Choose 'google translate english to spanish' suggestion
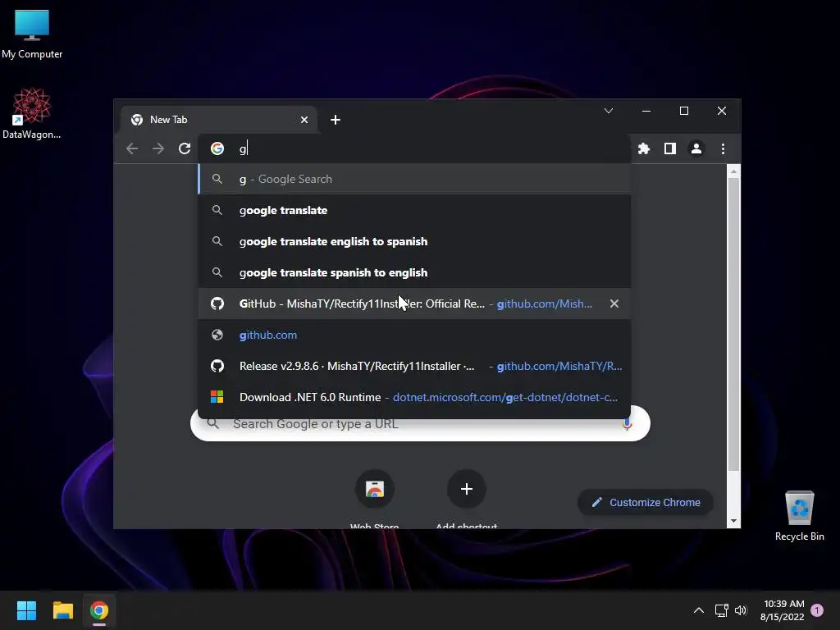 (414, 241)
